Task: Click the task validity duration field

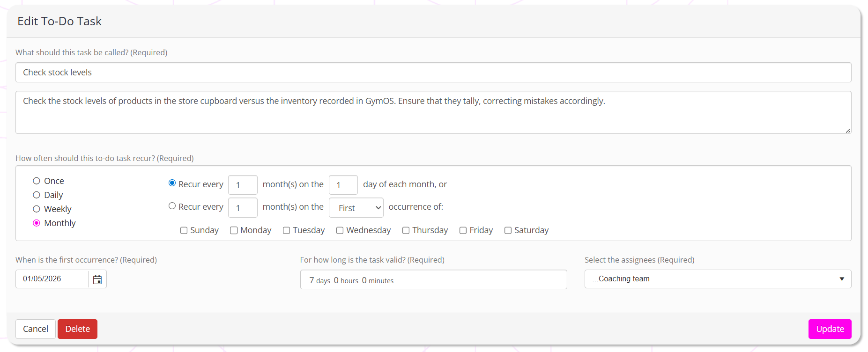Action: pos(433,280)
